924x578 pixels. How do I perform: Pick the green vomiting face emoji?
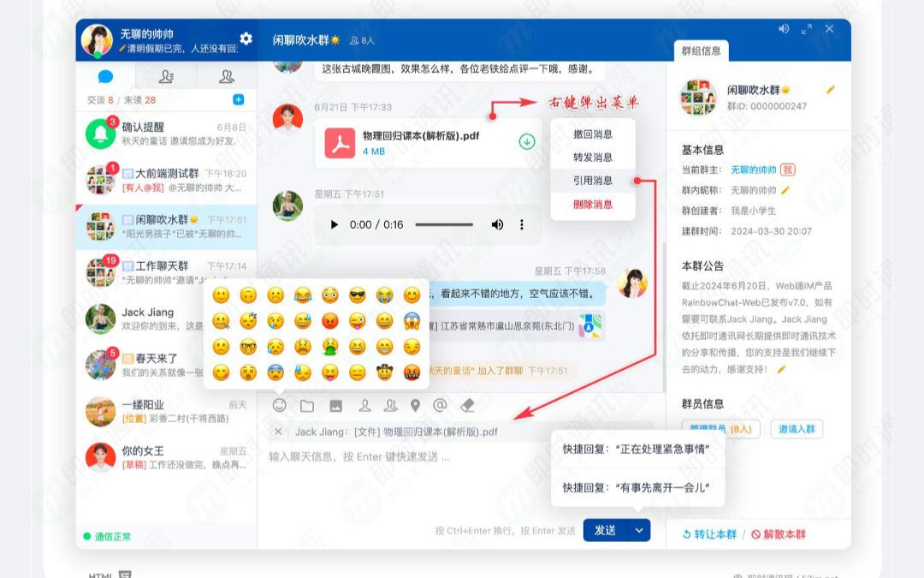coord(330,346)
